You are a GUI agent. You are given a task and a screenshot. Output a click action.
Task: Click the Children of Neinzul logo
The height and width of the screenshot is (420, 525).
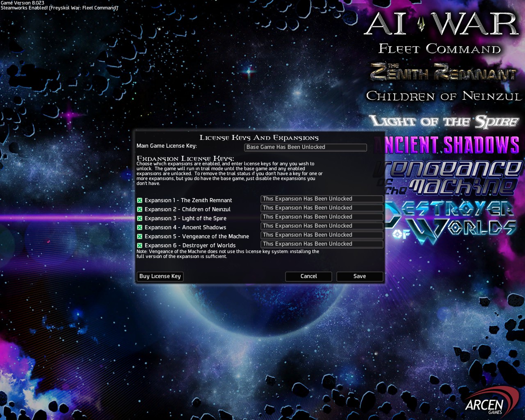point(444,96)
